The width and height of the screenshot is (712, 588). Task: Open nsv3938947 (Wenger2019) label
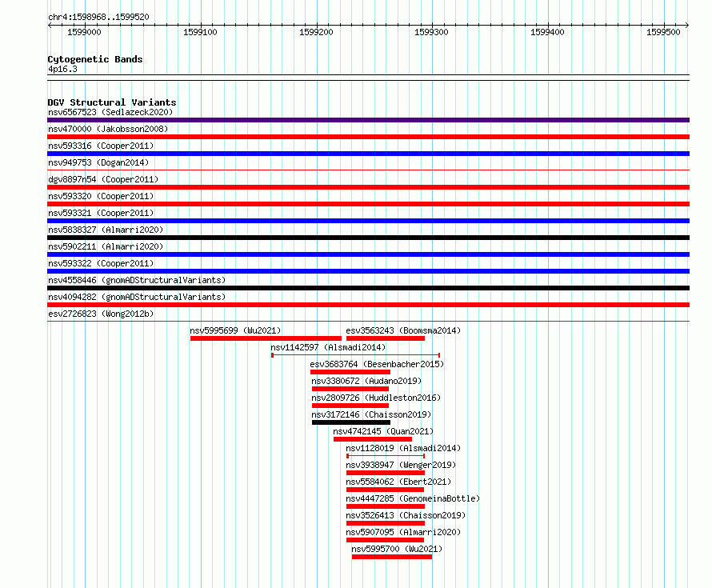[401, 465]
